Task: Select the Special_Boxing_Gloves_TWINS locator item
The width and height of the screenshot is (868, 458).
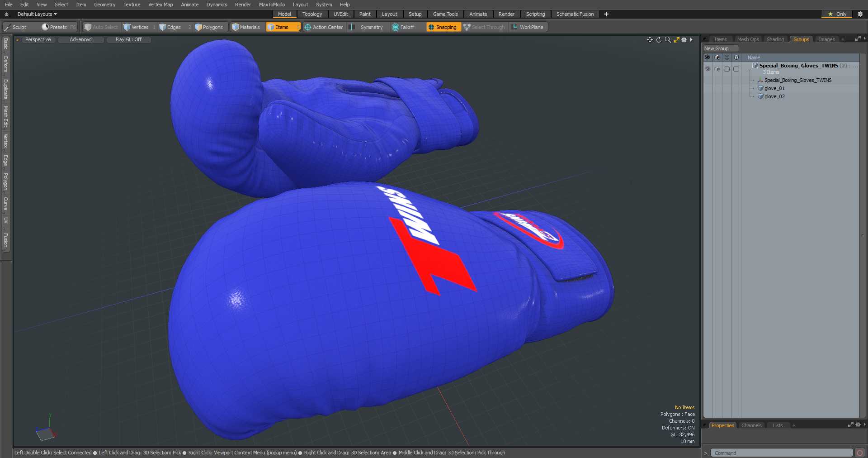Action: coord(797,80)
